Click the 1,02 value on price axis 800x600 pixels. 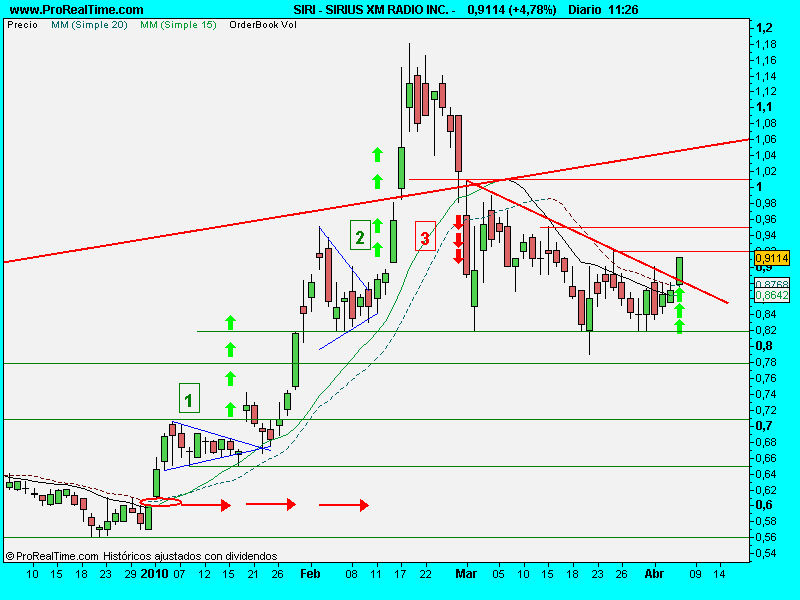(x=766, y=171)
